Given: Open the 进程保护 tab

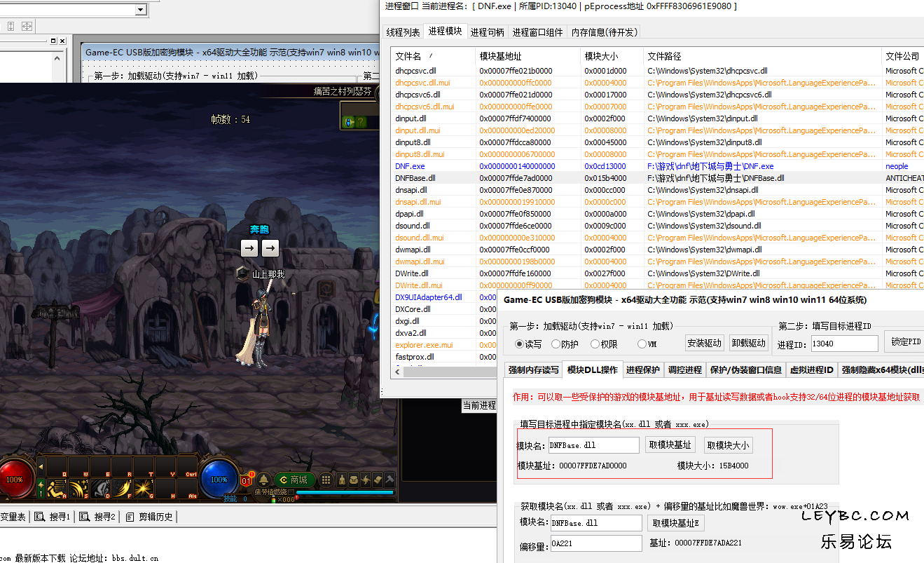Looking at the screenshot, I should tap(643, 370).
